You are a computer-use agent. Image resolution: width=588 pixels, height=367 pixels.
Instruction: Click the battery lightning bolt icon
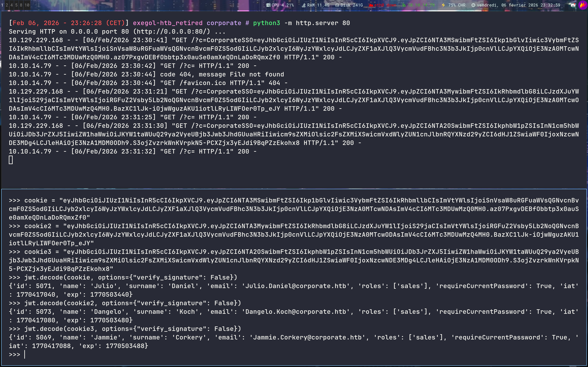(443, 5)
